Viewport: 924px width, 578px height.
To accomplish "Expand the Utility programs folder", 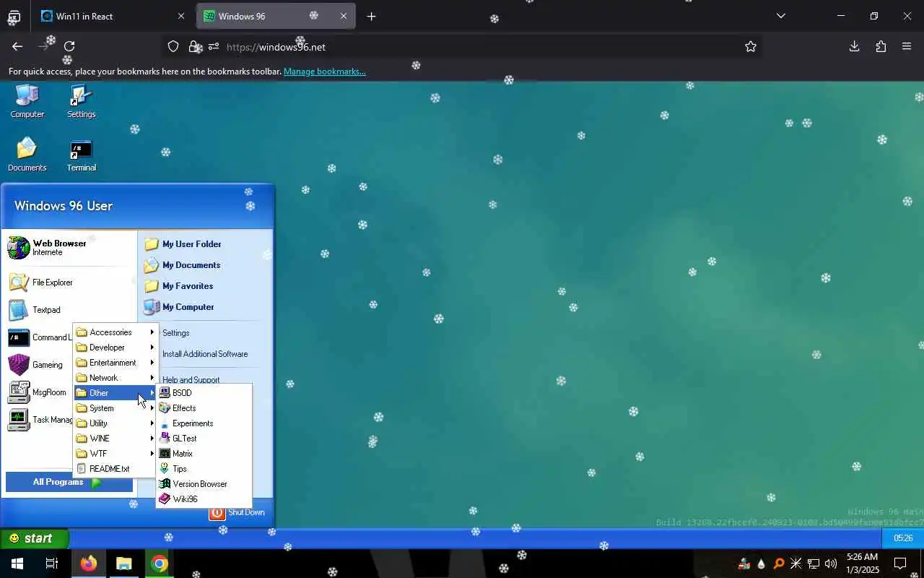I will pos(115,423).
